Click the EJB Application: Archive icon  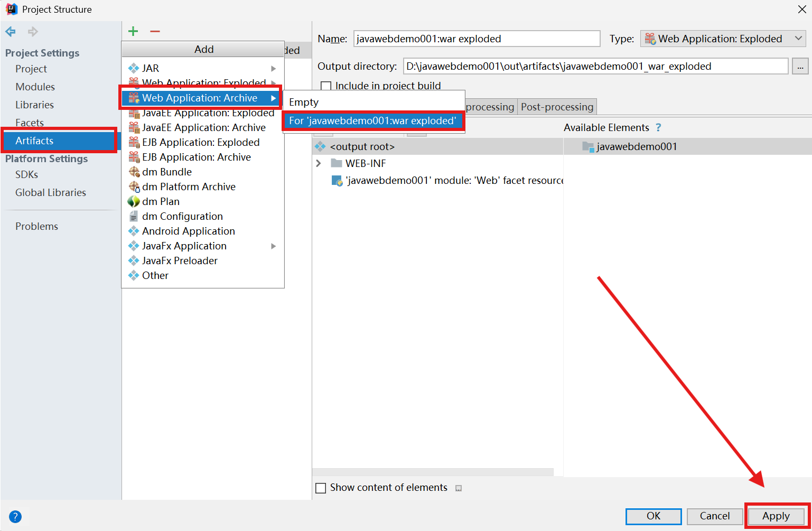click(x=134, y=157)
